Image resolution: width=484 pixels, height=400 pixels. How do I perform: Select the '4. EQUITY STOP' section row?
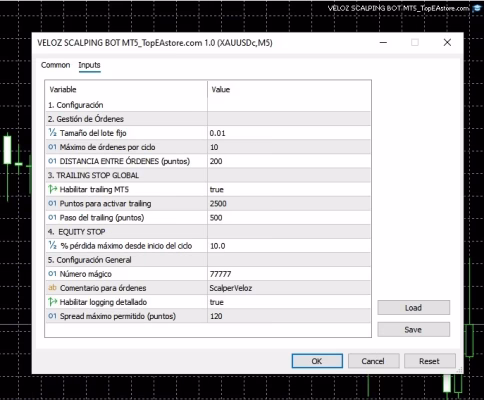pos(208,231)
